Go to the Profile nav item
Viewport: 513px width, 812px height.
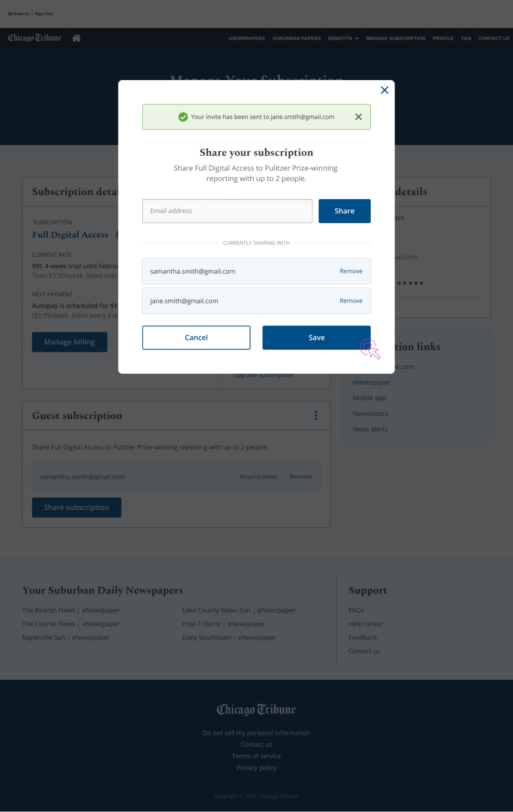[443, 38]
